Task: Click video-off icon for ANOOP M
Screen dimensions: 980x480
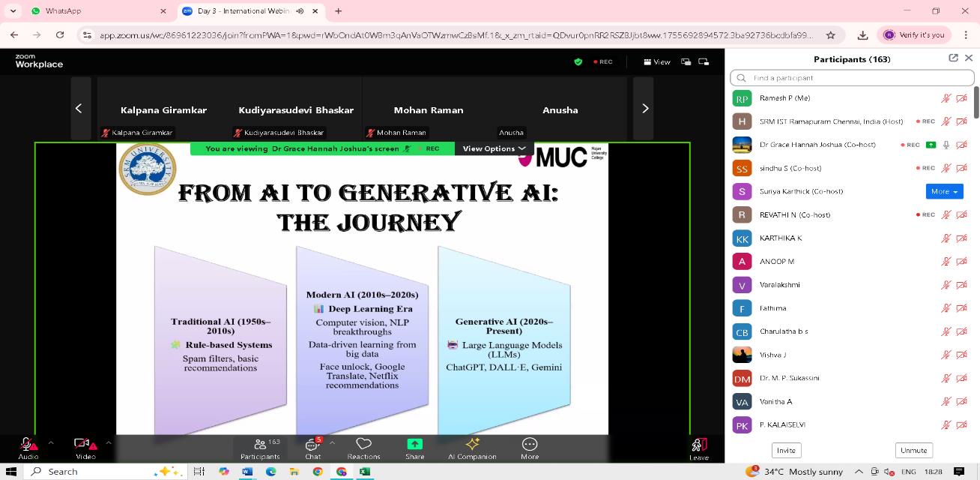Action: [x=962, y=261]
